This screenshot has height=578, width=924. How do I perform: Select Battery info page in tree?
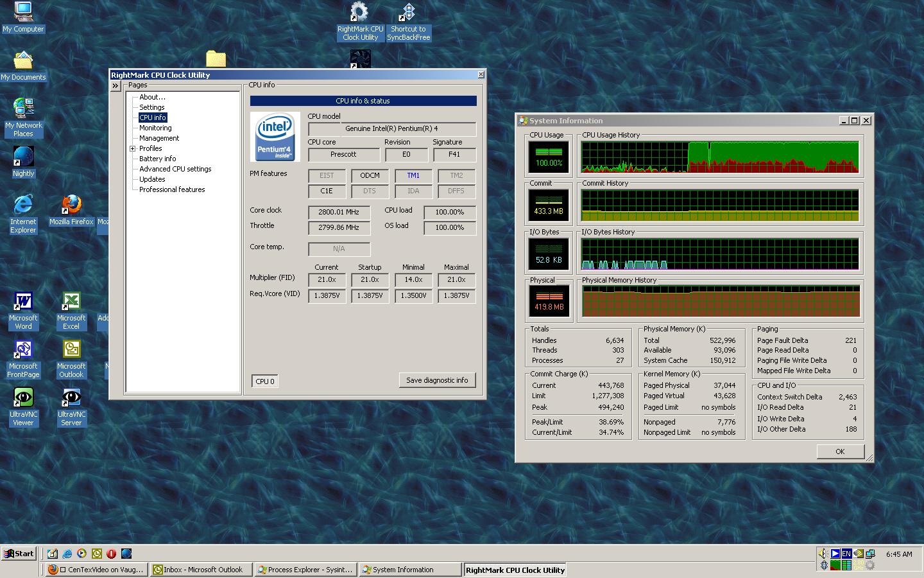tap(157, 159)
